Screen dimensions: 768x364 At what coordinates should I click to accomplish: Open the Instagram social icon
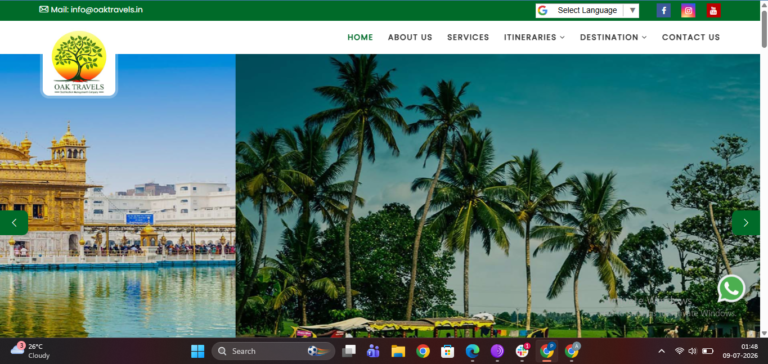(688, 10)
